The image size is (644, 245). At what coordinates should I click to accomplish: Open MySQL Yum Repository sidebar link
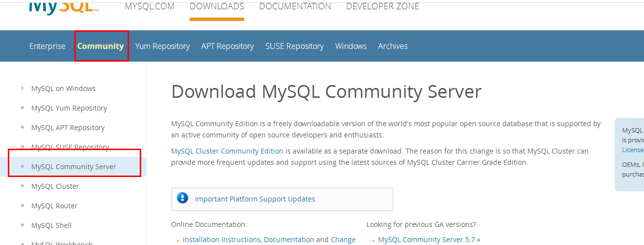pos(69,108)
